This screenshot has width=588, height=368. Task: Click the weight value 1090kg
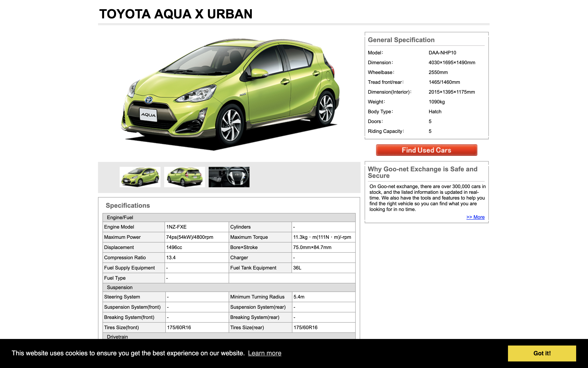437,102
